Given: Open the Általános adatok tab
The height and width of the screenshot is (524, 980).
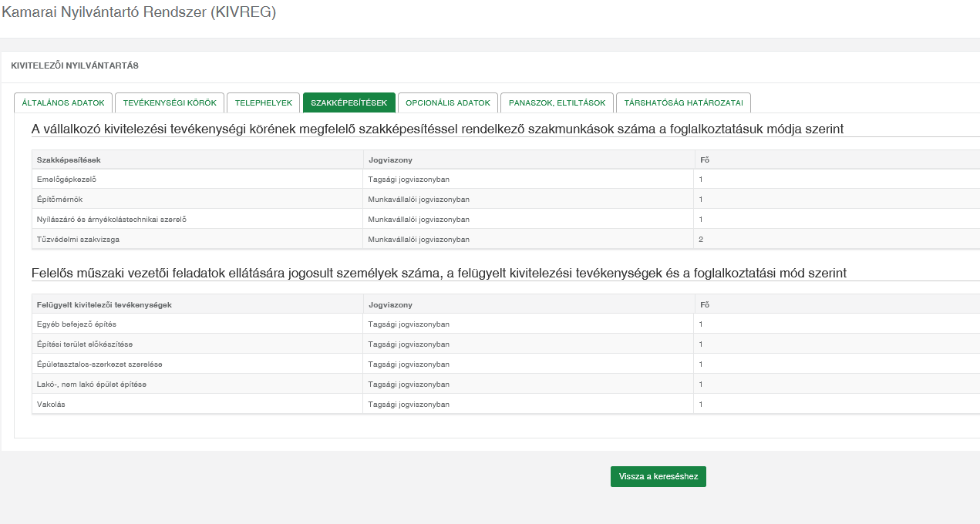Looking at the screenshot, I should click(x=63, y=102).
